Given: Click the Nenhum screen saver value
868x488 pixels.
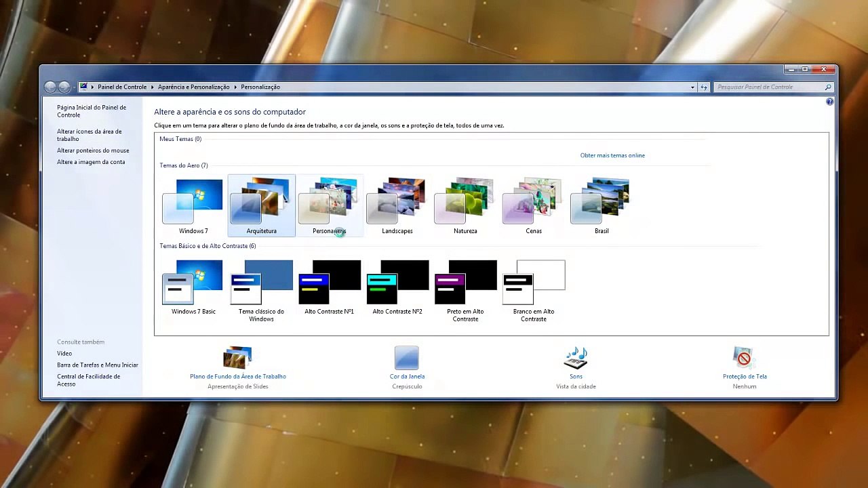Looking at the screenshot, I should point(745,386).
